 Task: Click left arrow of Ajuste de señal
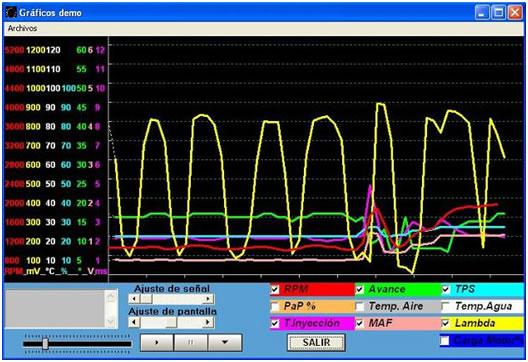[134, 299]
